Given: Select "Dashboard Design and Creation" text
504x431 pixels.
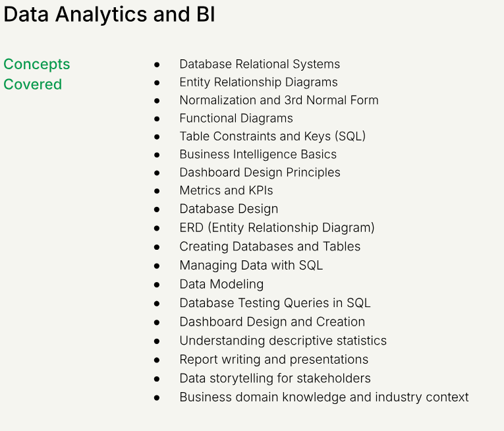Looking at the screenshot, I should coord(272,322).
